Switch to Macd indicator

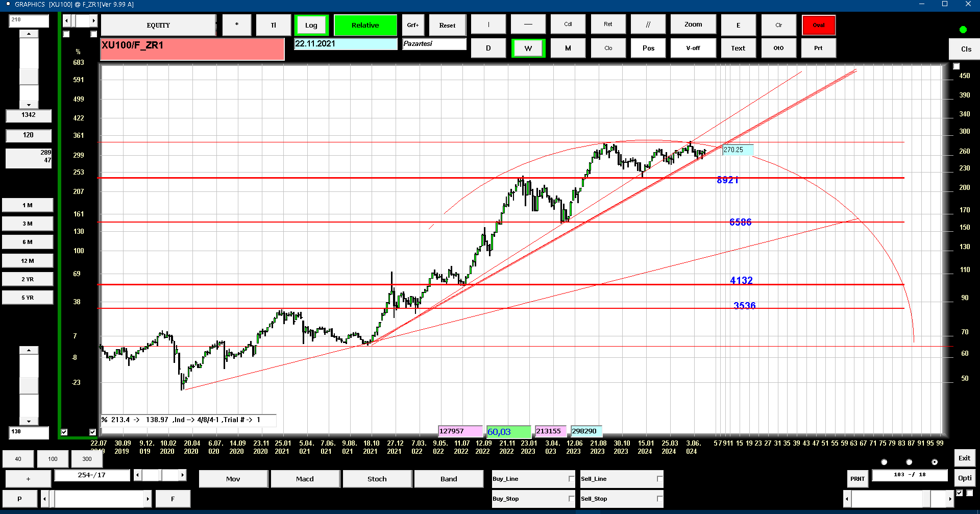[x=305, y=479]
